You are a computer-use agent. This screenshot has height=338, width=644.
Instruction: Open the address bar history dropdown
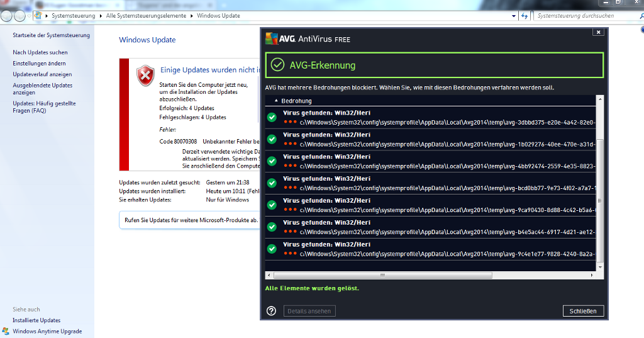point(514,16)
